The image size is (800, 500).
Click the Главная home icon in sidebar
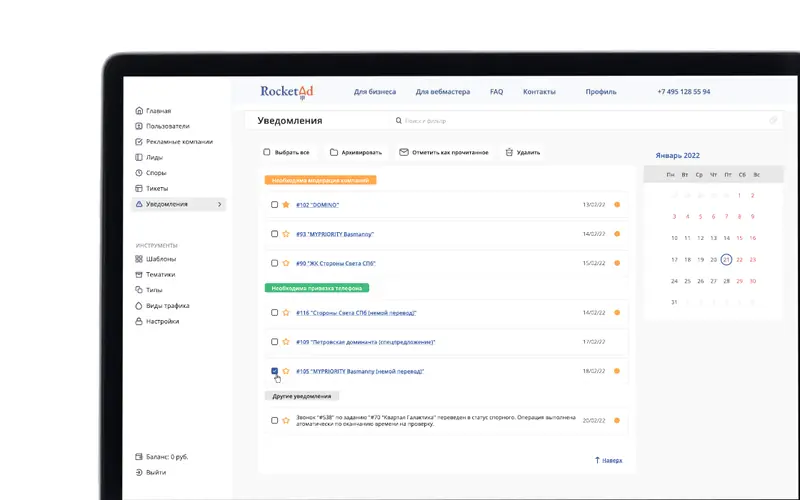139,111
